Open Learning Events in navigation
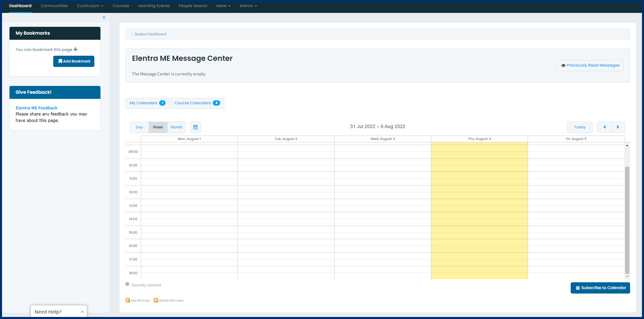The image size is (644, 319). click(x=154, y=6)
